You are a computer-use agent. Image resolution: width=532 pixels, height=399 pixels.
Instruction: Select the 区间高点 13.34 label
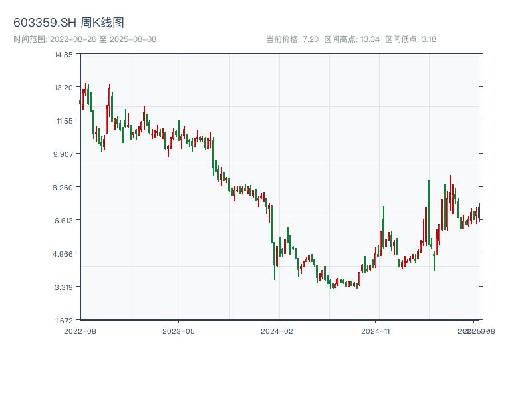(352, 39)
